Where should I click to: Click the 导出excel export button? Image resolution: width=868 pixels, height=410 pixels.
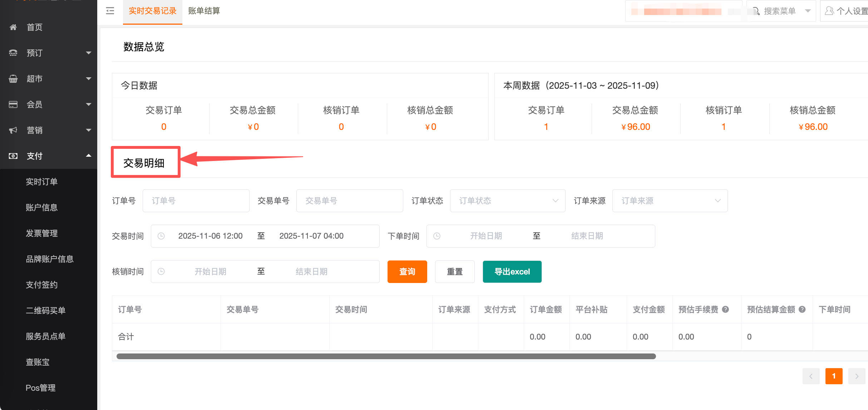point(512,272)
